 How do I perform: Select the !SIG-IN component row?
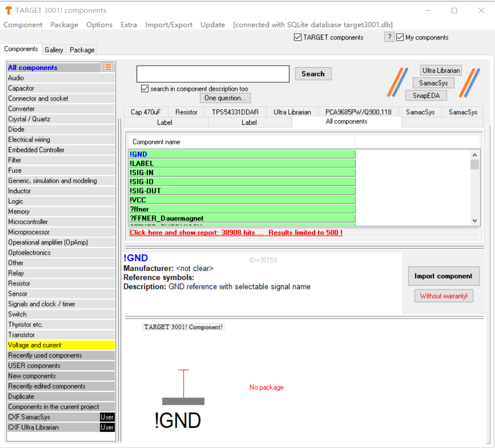pos(242,173)
